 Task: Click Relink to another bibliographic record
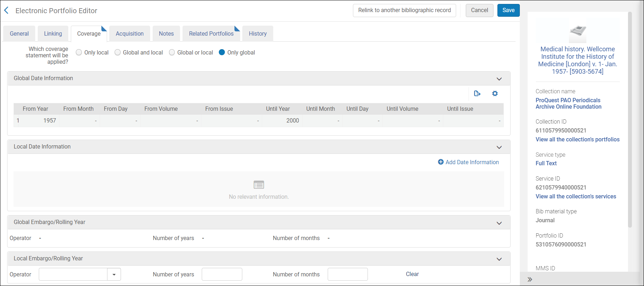coord(405,10)
